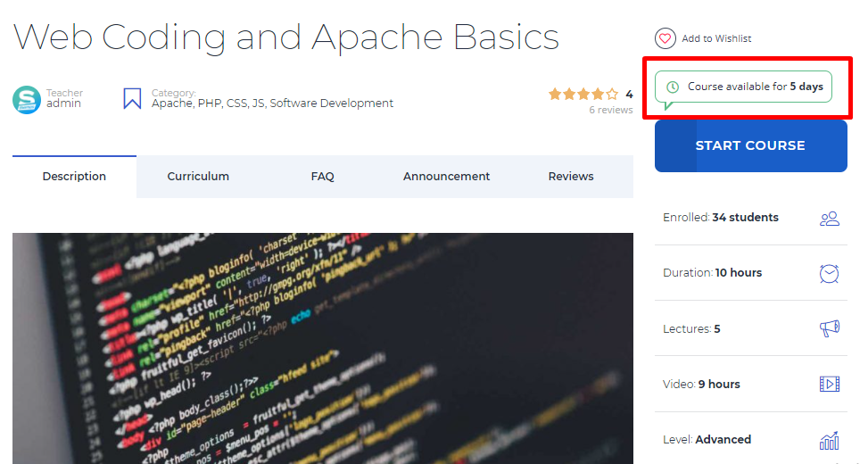868x464 pixels.
Task: Click the star rating icons
Action: coord(583,94)
